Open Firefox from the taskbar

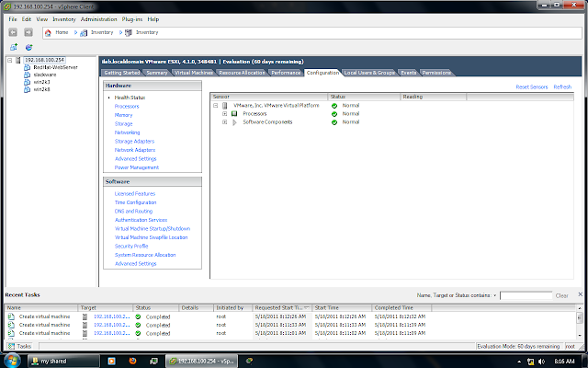point(132,361)
